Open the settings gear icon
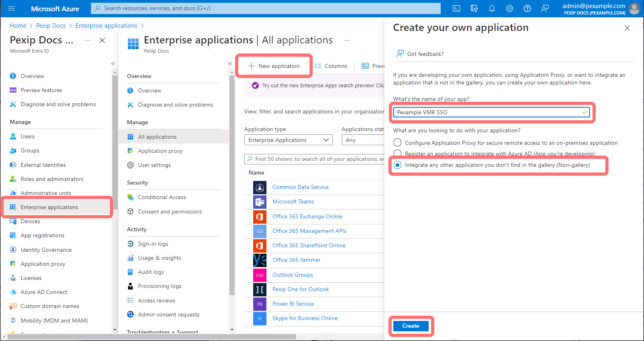644x341 pixels. point(509,8)
